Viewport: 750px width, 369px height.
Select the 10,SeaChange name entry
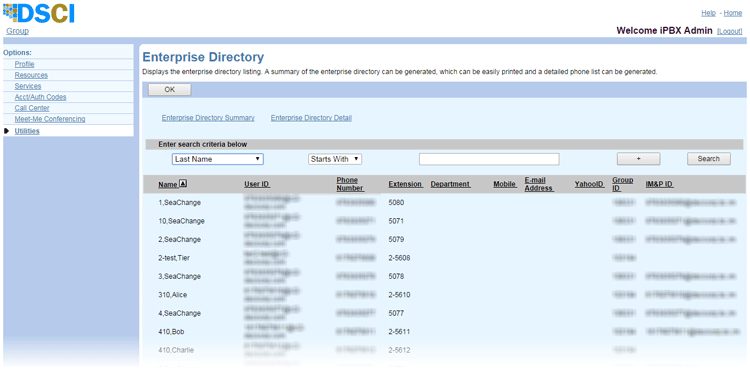(x=181, y=221)
